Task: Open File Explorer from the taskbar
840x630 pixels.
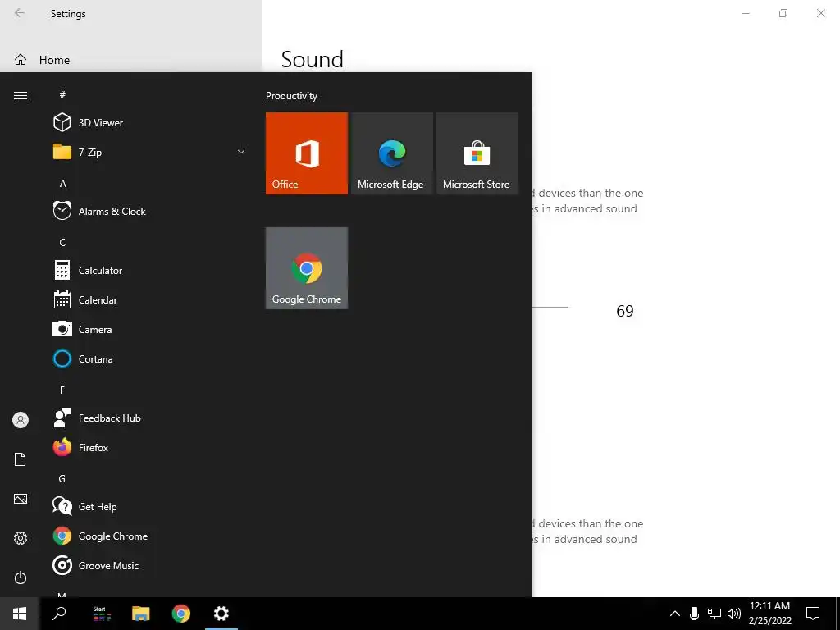Action: click(141, 614)
